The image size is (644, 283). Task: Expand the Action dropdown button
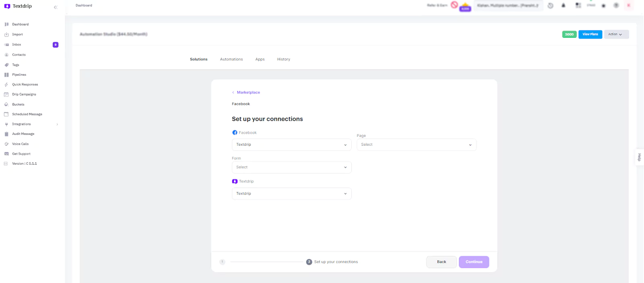616,34
